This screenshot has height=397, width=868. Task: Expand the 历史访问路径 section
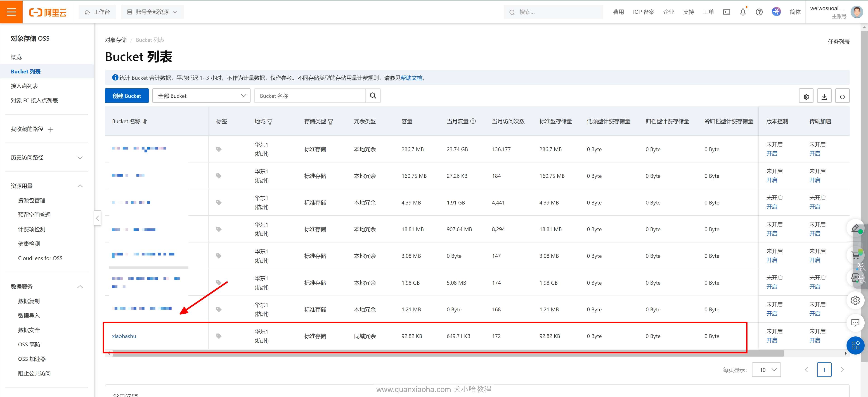(x=80, y=157)
